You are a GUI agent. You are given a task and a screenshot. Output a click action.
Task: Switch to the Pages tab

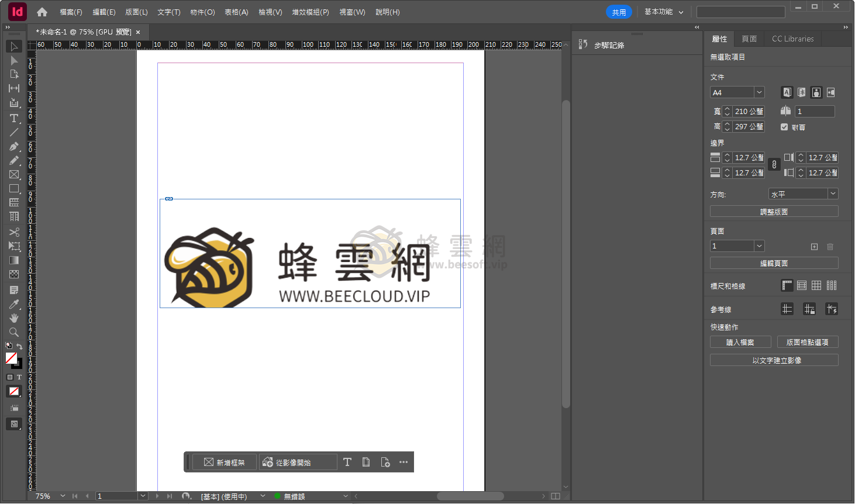pyautogui.click(x=749, y=39)
